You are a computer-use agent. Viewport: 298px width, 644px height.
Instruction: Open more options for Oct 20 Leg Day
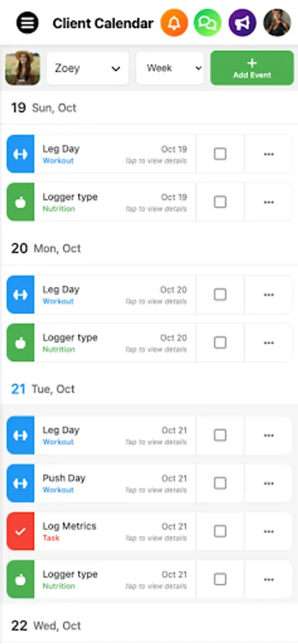269,295
